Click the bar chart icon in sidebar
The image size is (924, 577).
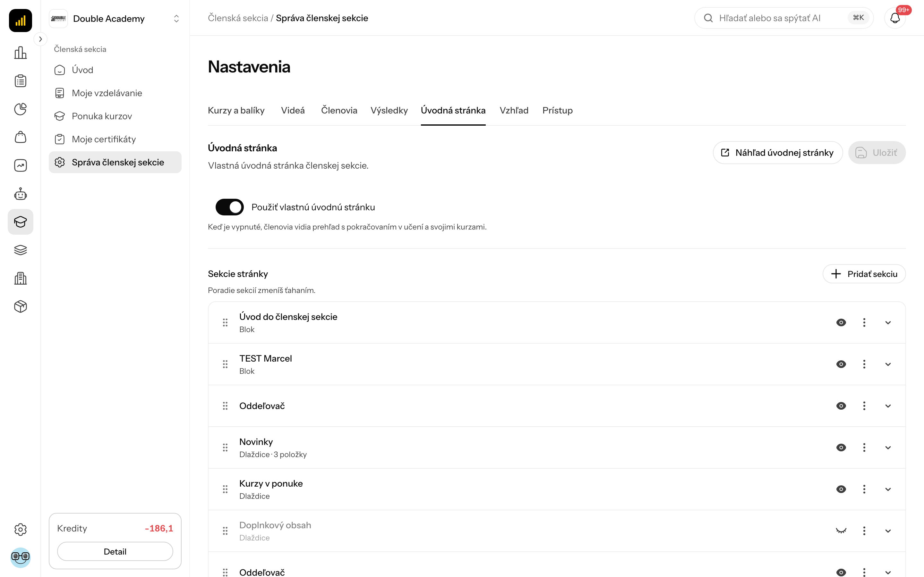click(x=20, y=53)
